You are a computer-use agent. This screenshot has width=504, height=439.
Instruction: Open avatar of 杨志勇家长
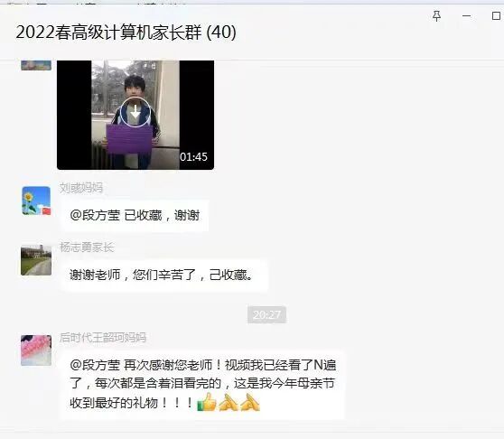point(36,260)
